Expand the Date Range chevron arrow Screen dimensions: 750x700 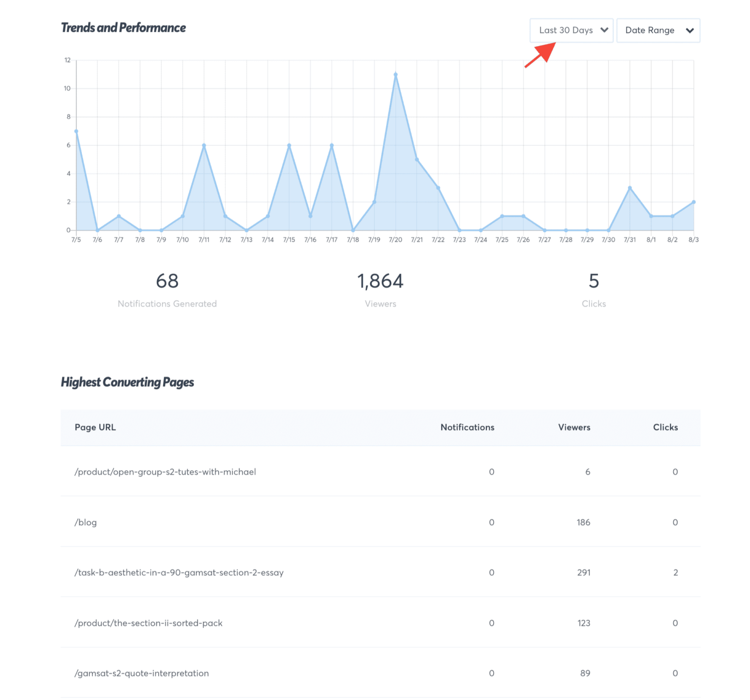[x=690, y=30]
